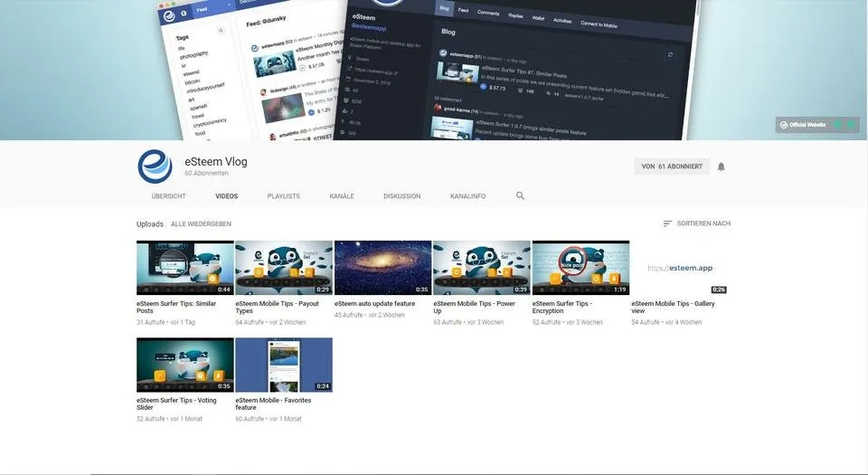Open the Payout Types video thumbnail

tap(284, 268)
